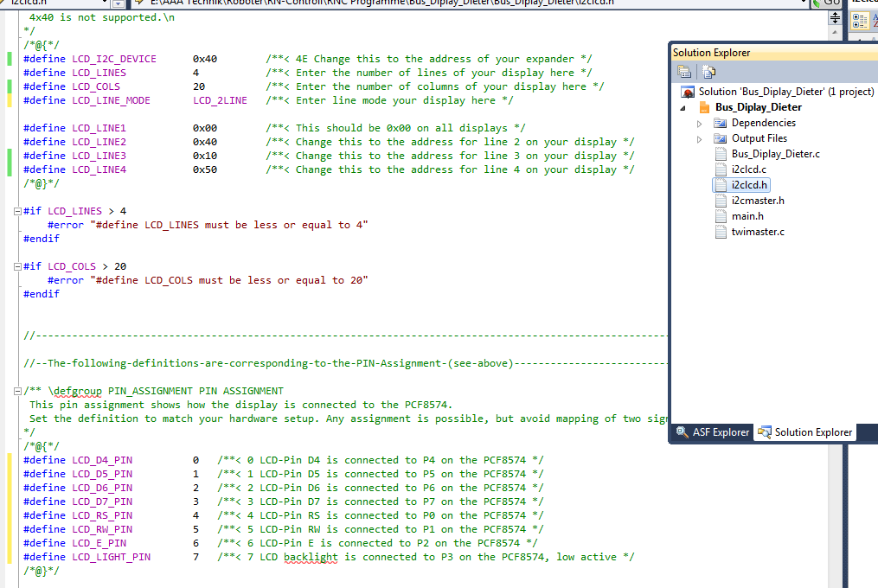Collapse the Bus_Diplay_Dieter project tree
This screenshot has width=878, height=588.
coord(683,107)
